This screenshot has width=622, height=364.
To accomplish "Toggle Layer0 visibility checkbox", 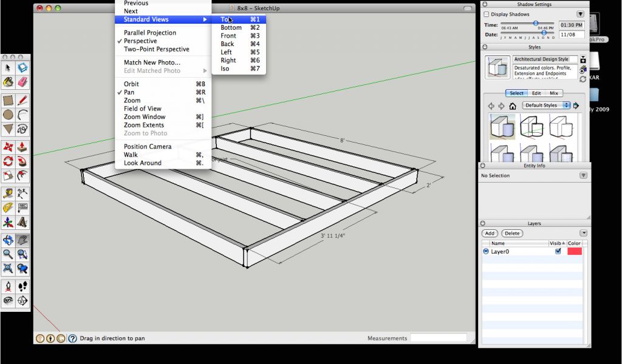I will click(558, 251).
